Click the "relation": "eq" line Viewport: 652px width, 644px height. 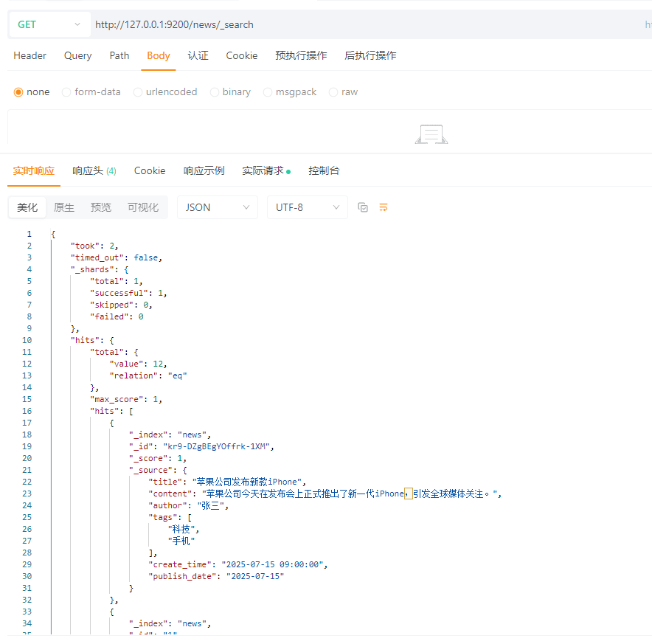coord(148,375)
